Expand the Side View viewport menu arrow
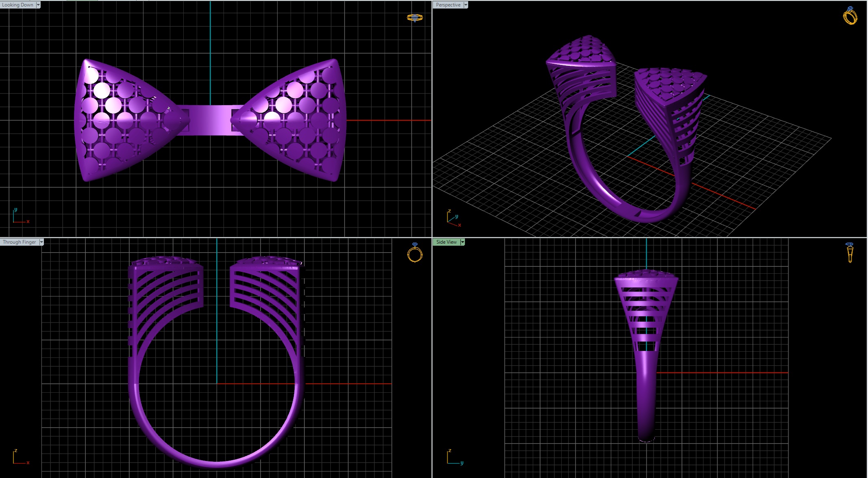The height and width of the screenshot is (478, 868). 462,242
